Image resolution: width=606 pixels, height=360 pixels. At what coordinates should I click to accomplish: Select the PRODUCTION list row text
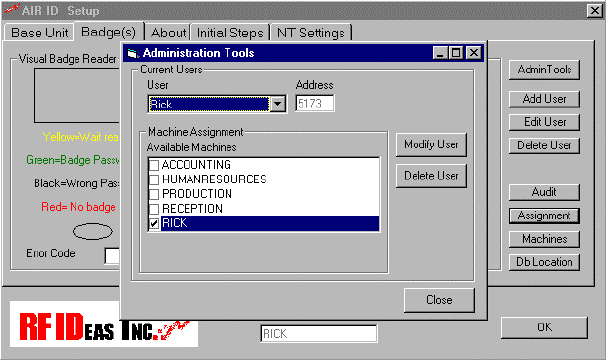197,194
